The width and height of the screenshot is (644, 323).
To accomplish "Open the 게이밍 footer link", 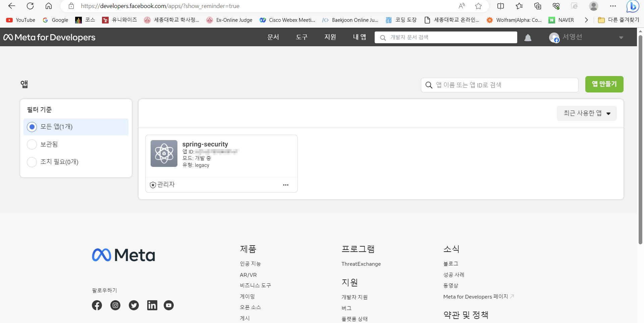I will pos(248,297).
